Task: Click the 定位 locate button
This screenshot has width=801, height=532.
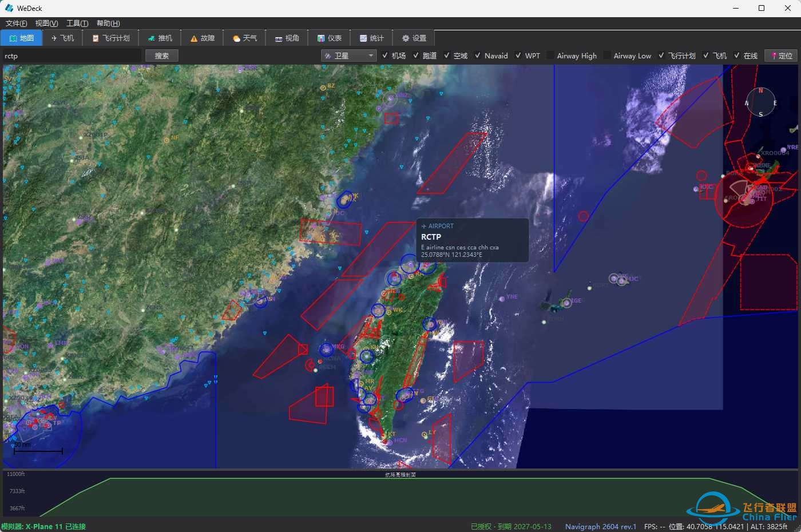Action: coord(782,55)
